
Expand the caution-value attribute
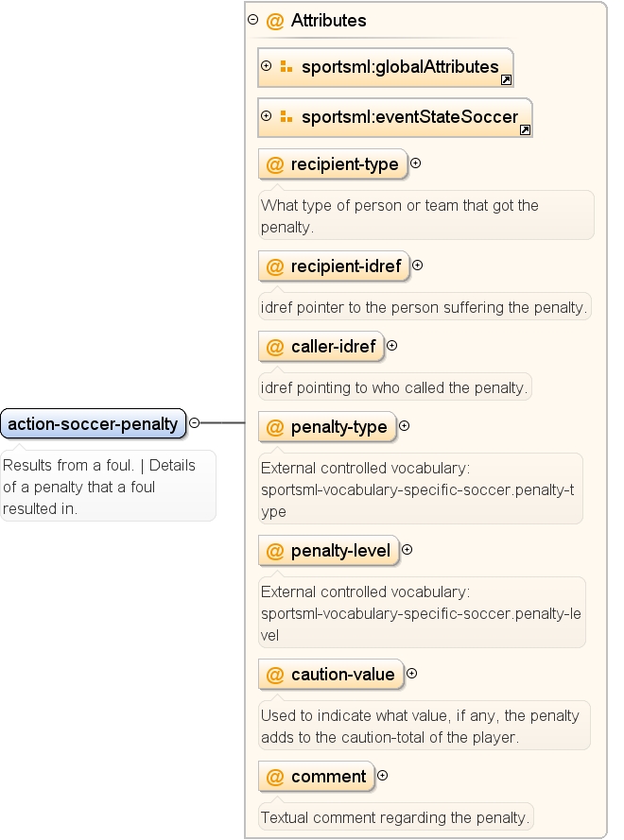[x=411, y=674]
